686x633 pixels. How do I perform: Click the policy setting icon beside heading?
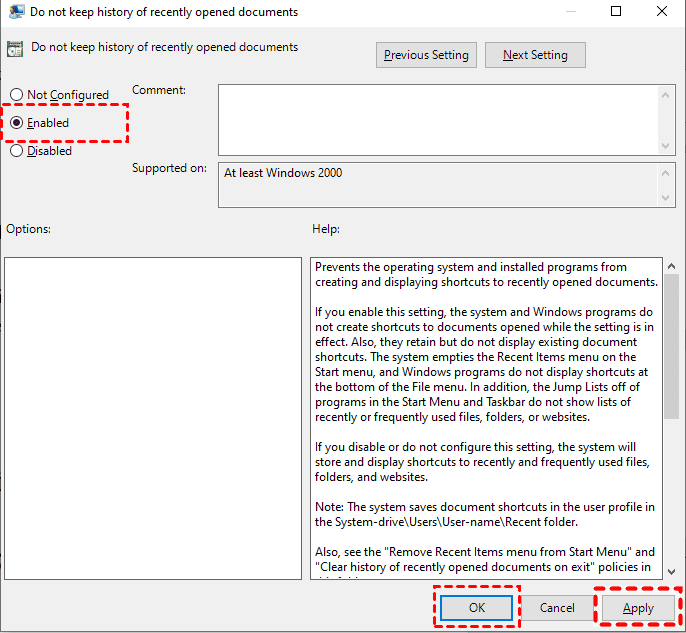click(x=15, y=49)
